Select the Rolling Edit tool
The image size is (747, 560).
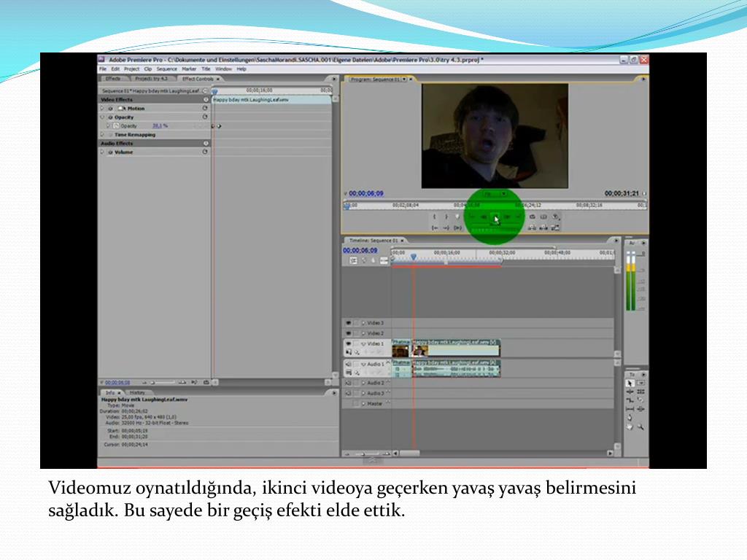(x=640, y=392)
